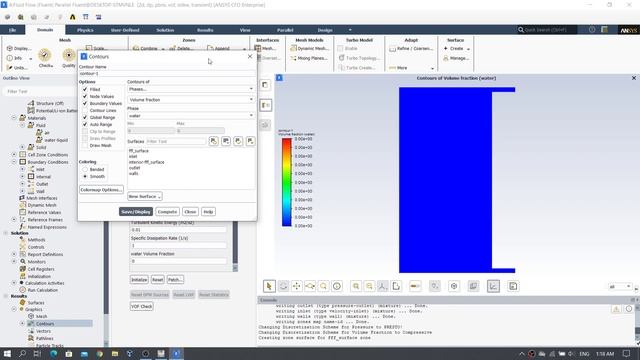Expand Cell Zone Conditions tree node
Screen dimensions: 640x360
click(14, 155)
